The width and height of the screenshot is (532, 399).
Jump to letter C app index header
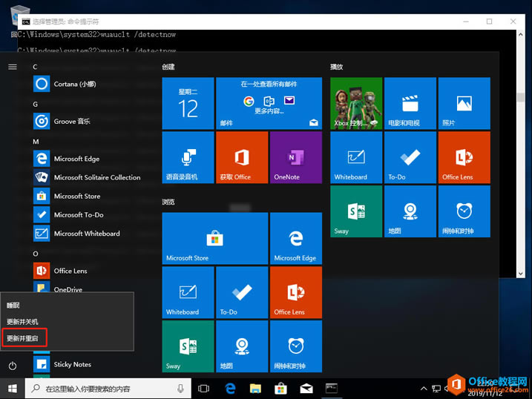36,67
